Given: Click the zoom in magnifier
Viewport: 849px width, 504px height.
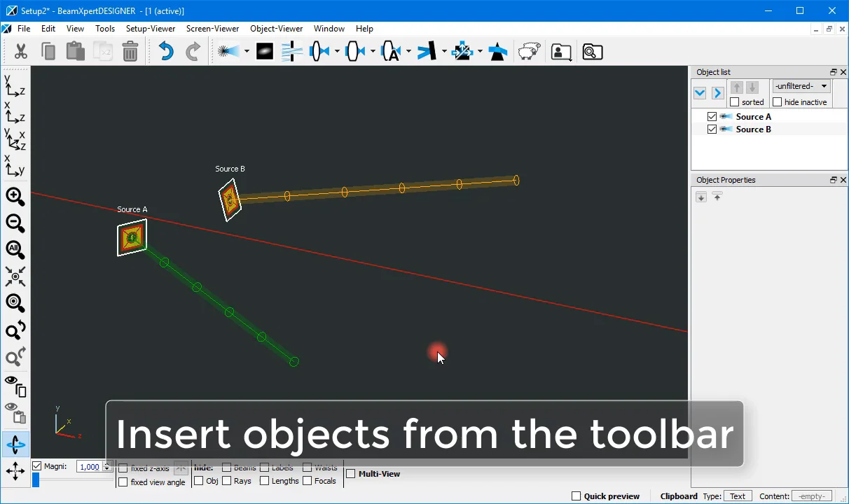Looking at the screenshot, I should point(15,197).
